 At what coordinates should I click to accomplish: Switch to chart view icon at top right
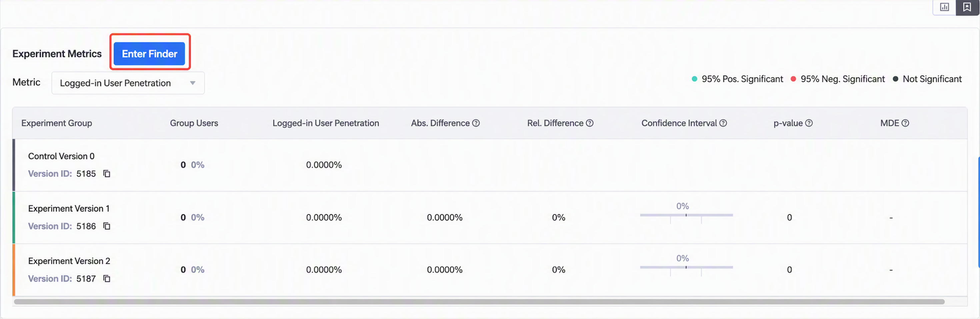point(944,7)
